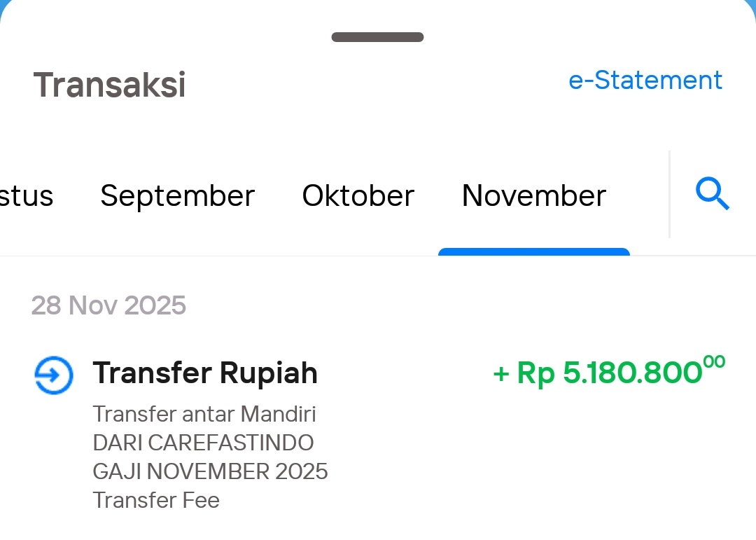
Task: Select the November month tab
Action: tap(533, 196)
